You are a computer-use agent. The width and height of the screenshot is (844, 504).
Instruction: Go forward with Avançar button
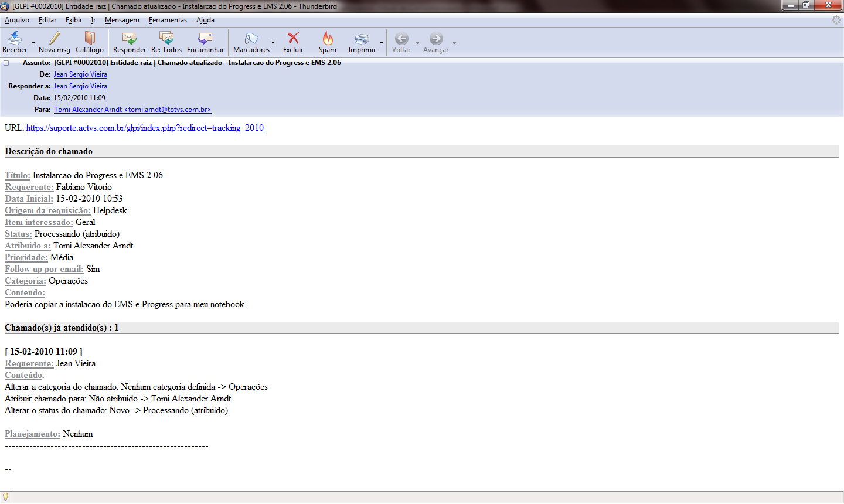click(436, 43)
